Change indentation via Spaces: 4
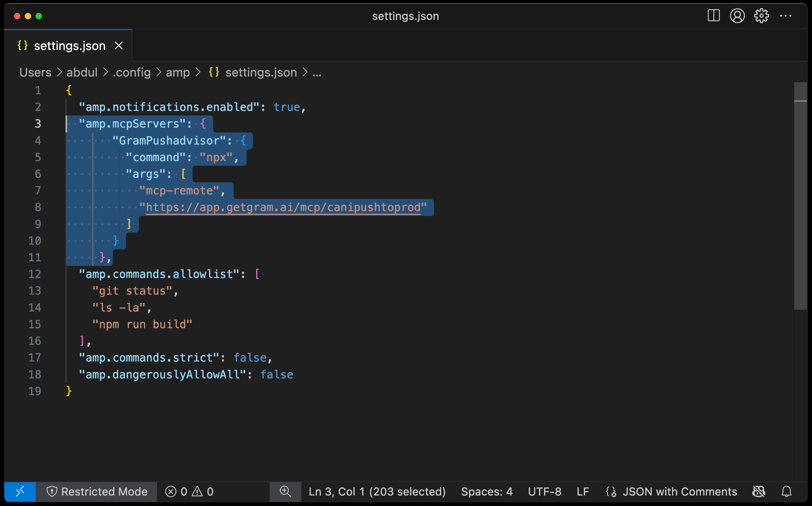The height and width of the screenshot is (506, 812). [x=487, y=491]
